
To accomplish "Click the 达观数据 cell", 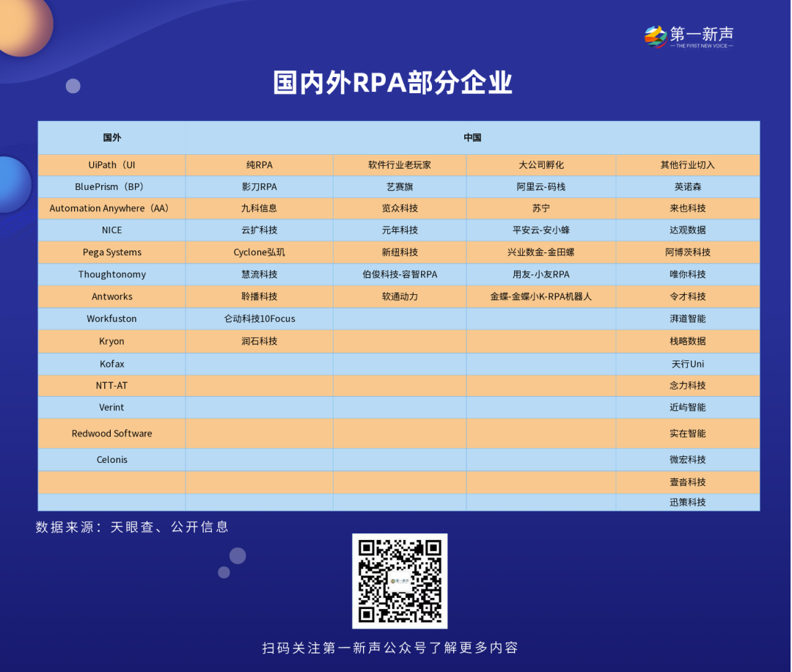I will (687, 230).
